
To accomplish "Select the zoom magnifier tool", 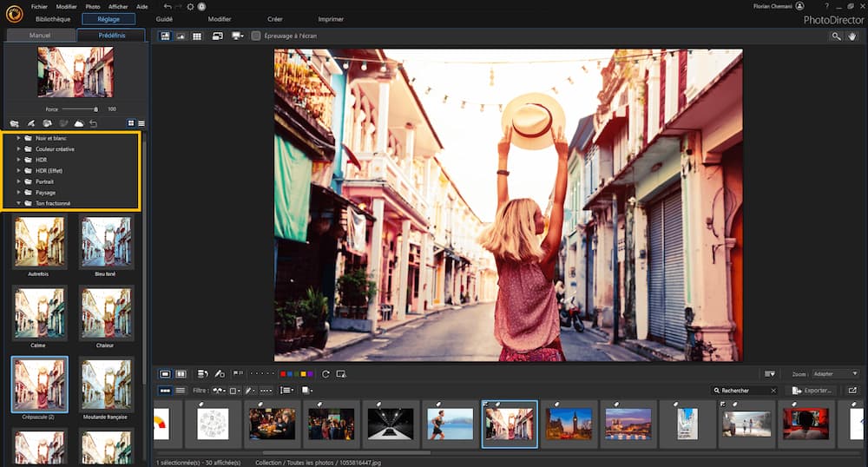I will click(x=836, y=36).
